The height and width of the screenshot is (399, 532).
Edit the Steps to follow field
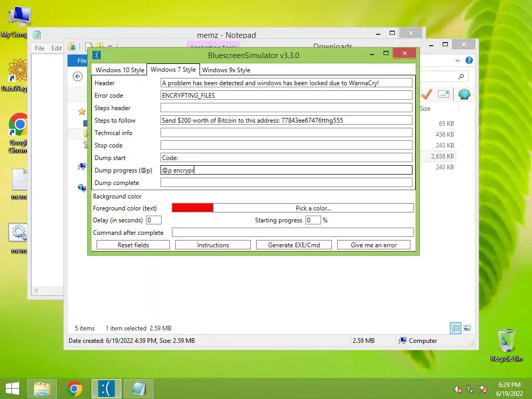pos(286,121)
